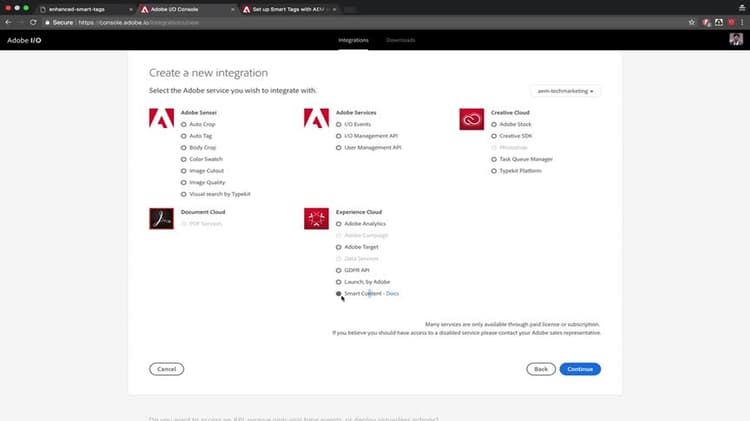Close the enhanced-smart-tags browser tab
The image size is (750, 421).
(x=131, y=9)
